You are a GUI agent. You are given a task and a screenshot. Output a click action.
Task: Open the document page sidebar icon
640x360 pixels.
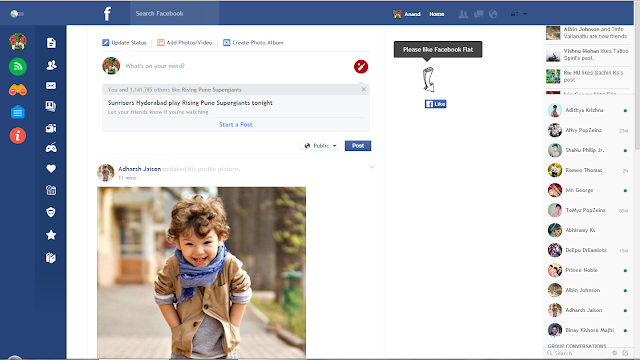pos(51,43)
